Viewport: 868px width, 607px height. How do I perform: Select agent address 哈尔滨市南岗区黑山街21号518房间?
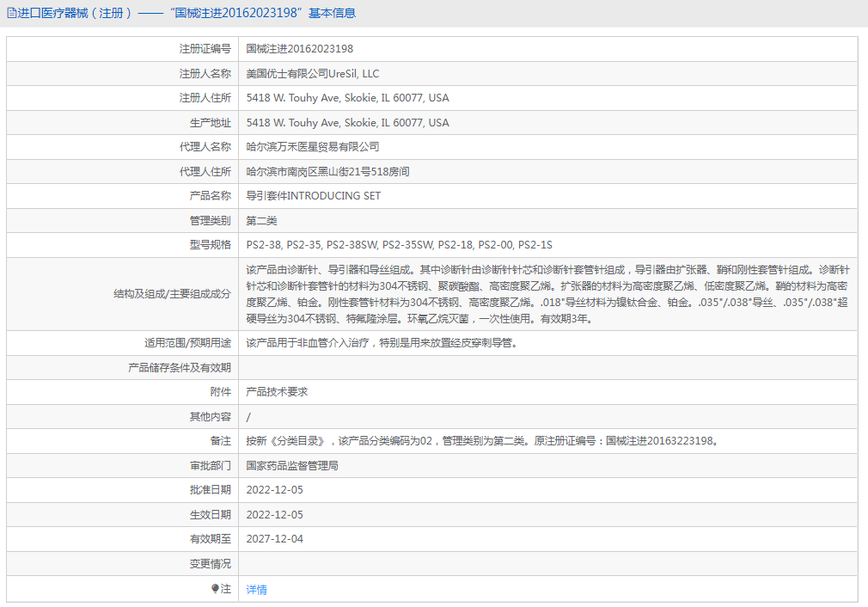(x=327, y=172)
